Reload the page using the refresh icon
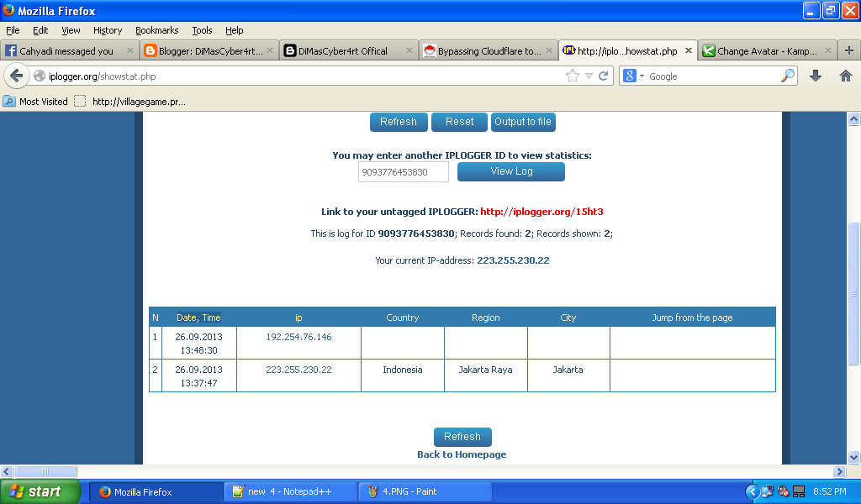This screenshot has height=504, width=861. [x=604, y=76]
